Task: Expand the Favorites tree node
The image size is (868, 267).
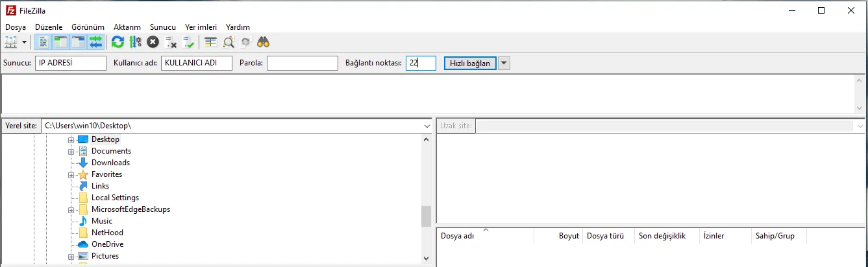Action: click(71, 174)
